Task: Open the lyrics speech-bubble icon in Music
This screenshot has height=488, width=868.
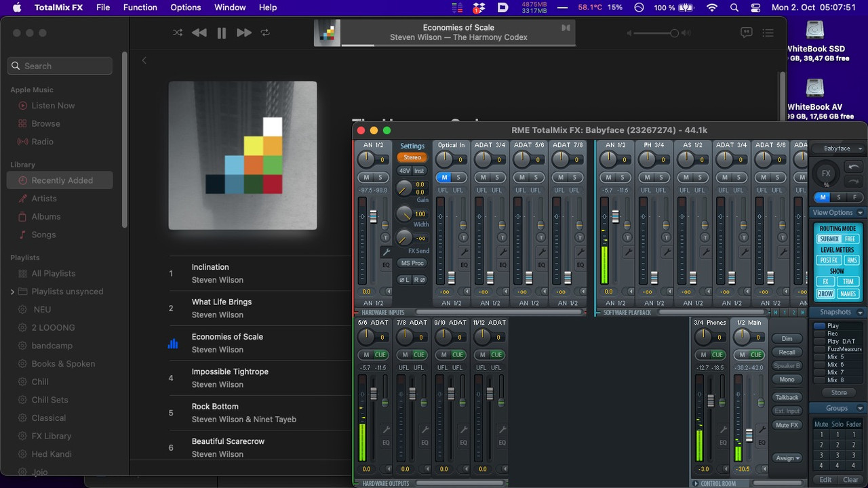Action: [x=746, y=33]
